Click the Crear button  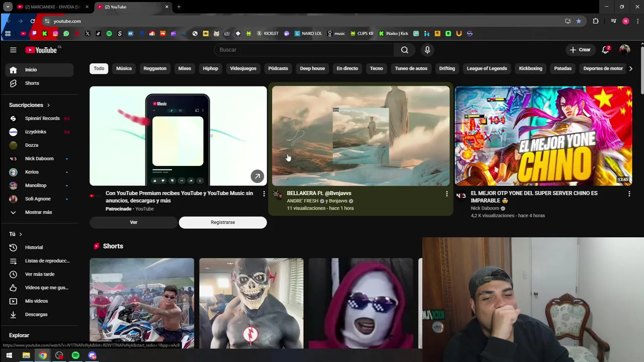(x=580, y=50)
